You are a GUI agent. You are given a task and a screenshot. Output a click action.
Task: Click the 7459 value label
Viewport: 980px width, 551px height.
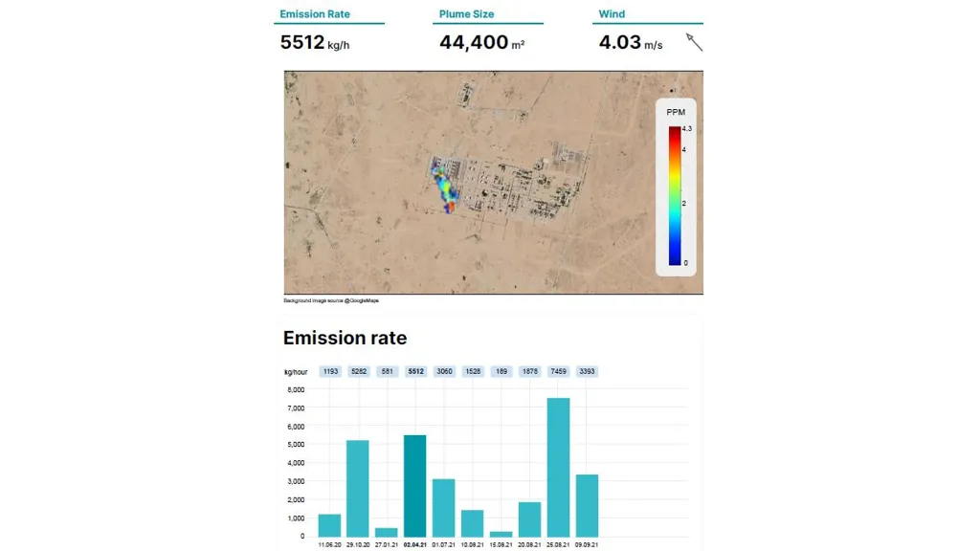pyautogui.click(x=558, y=371)
